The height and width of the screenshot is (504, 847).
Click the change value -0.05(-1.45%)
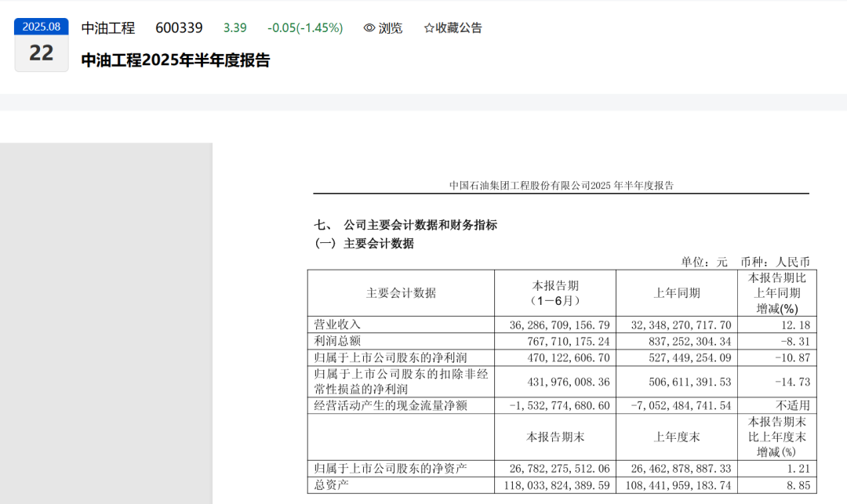tap(305, 28)
